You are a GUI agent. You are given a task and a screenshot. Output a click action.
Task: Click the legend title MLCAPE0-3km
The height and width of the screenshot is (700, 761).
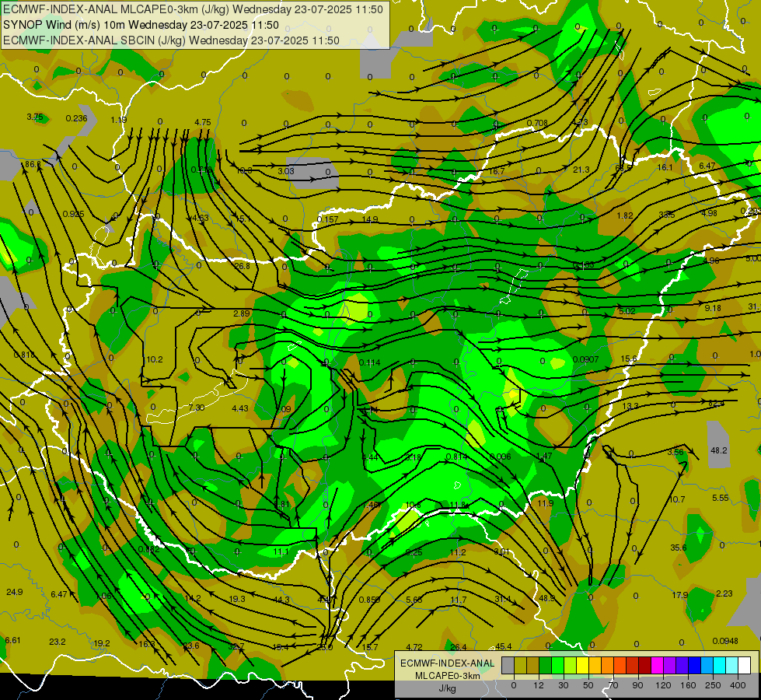tap(447, 676)
